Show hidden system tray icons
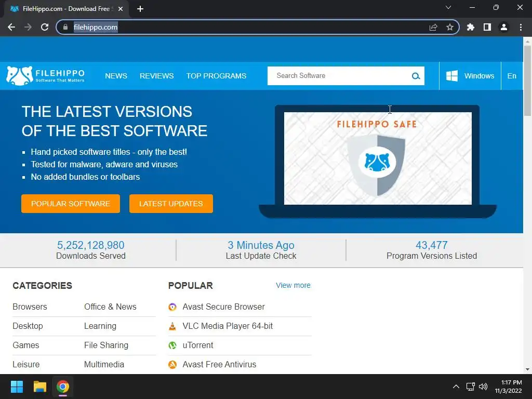Viewport: 532px width, 399px height. click(x=456, y=387)
